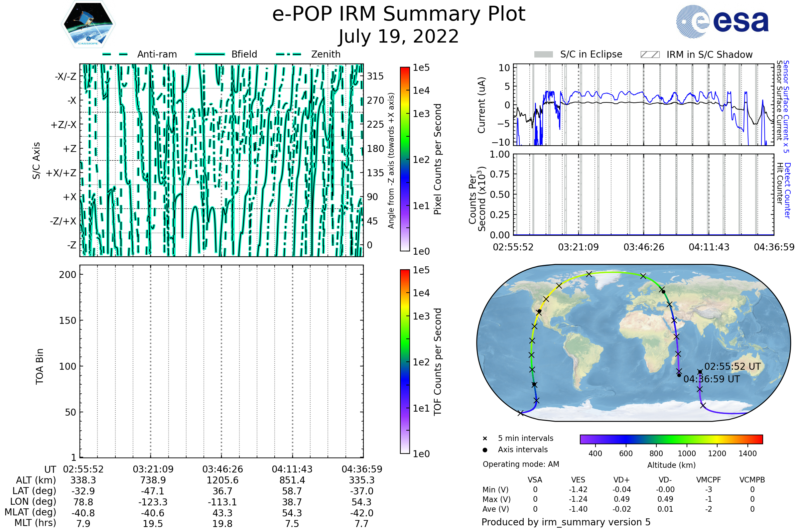
Task: Click the Axis intervals black dot legend marker
Action: click(485, 450)
